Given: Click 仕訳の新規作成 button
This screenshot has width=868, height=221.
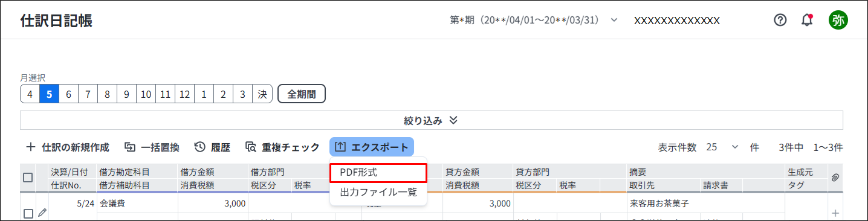Looking at the screenshot, I should pos(68,147).
